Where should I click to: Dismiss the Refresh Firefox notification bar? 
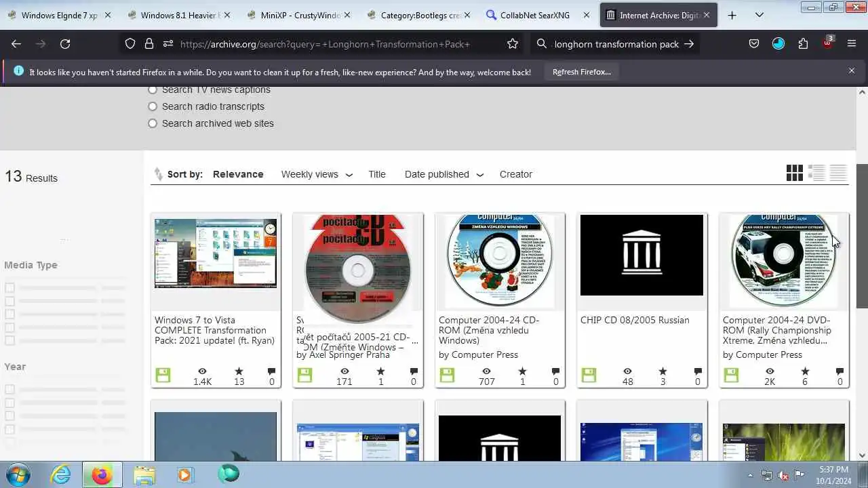pos(852,70)
